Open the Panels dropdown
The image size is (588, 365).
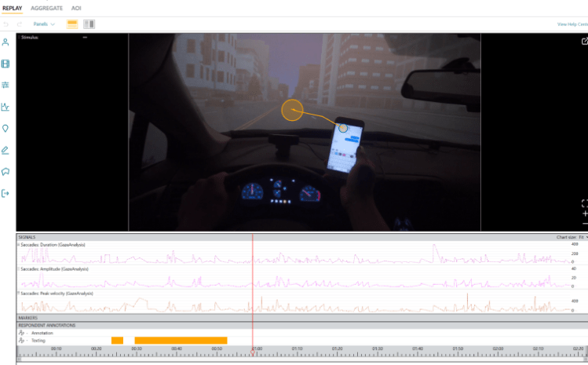pyautogui.click(x=43, y=24)
